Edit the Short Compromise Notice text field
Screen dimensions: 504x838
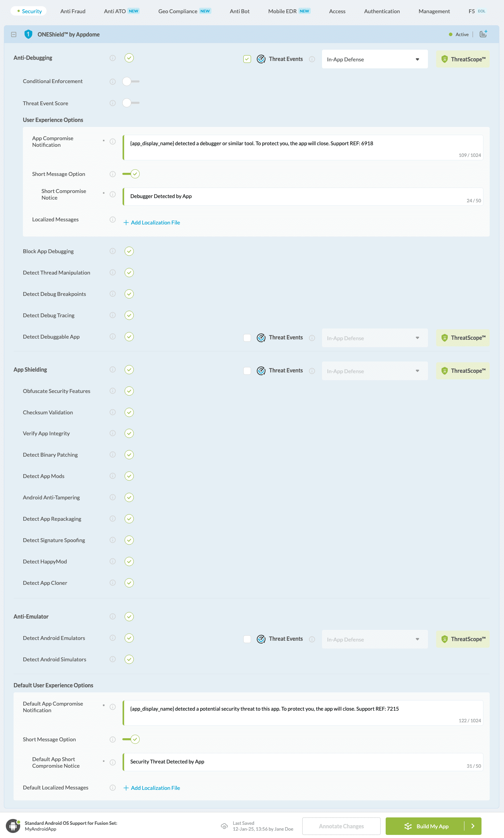(x=295, y=196)
